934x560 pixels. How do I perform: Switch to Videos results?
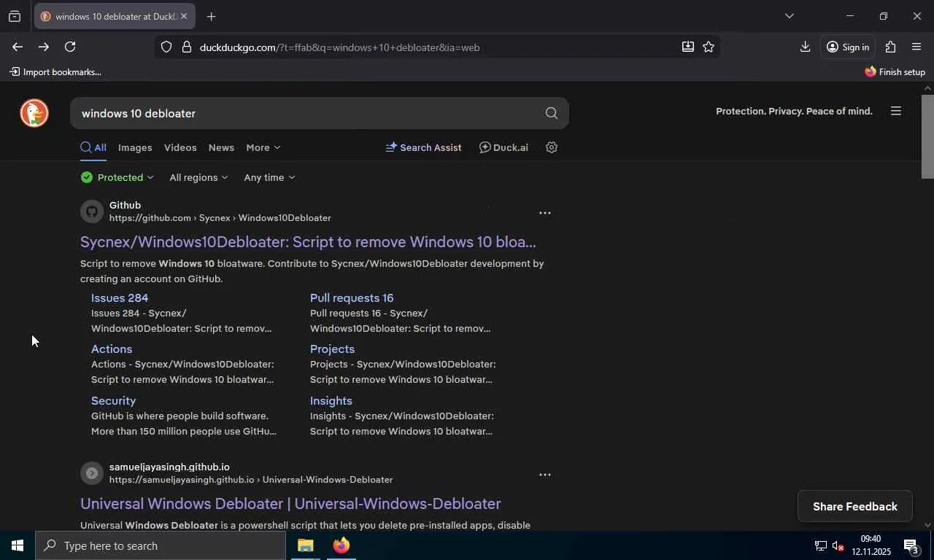180,147
